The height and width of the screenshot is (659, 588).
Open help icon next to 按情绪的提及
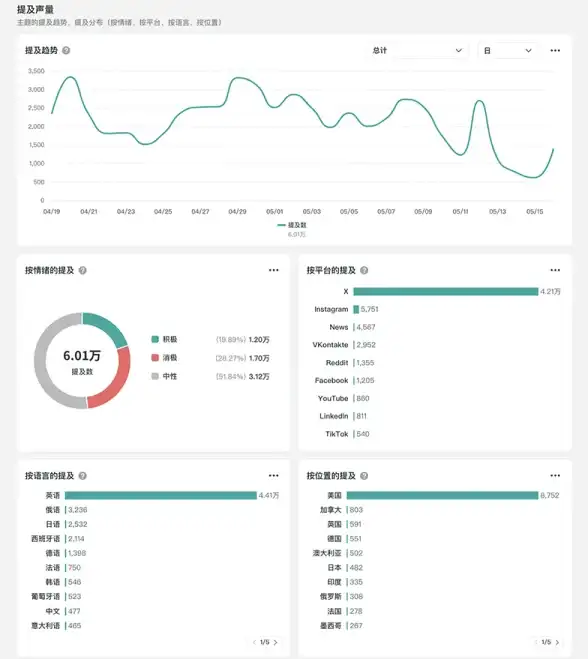point(83,270)
